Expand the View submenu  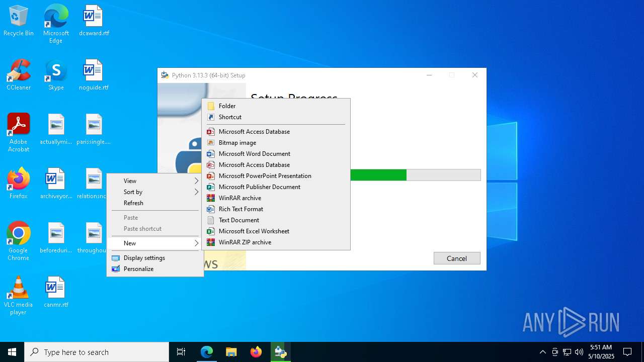(155, 181)
